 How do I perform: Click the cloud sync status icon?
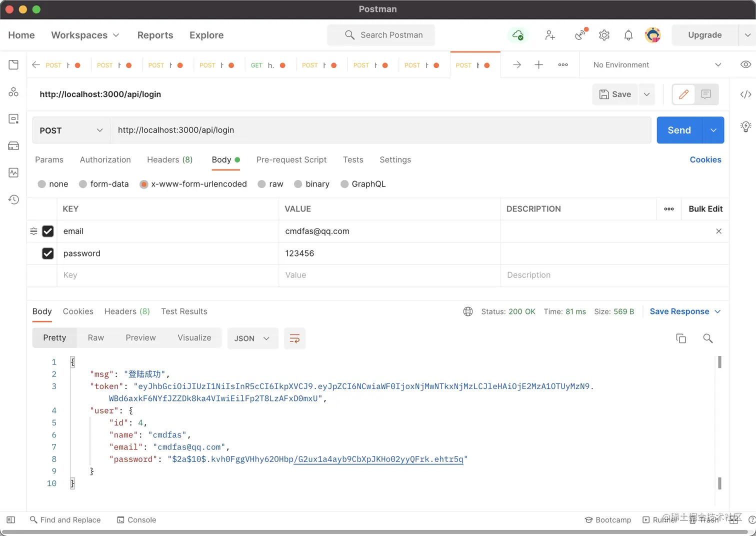(518, 35)
